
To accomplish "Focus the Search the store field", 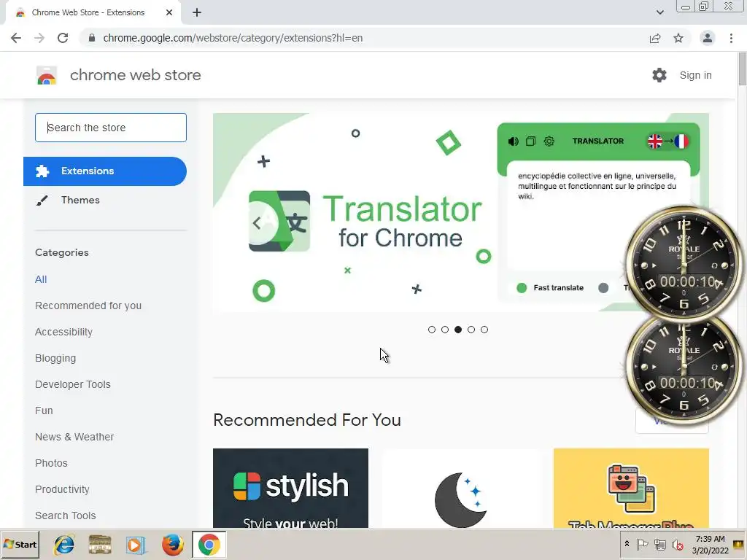I will [111, 128].
